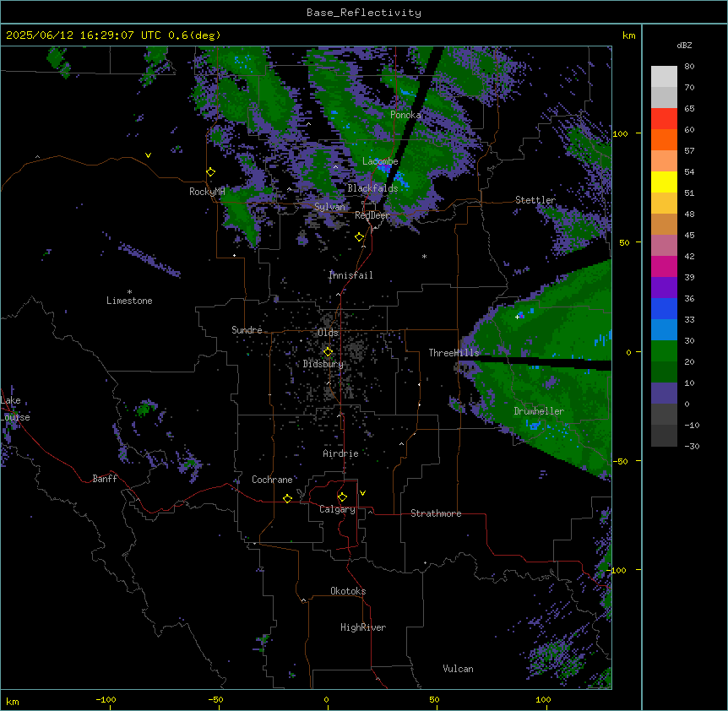
Task: Click the Ponoka city label
Action: pyautogui.click(x=405, y=115)
